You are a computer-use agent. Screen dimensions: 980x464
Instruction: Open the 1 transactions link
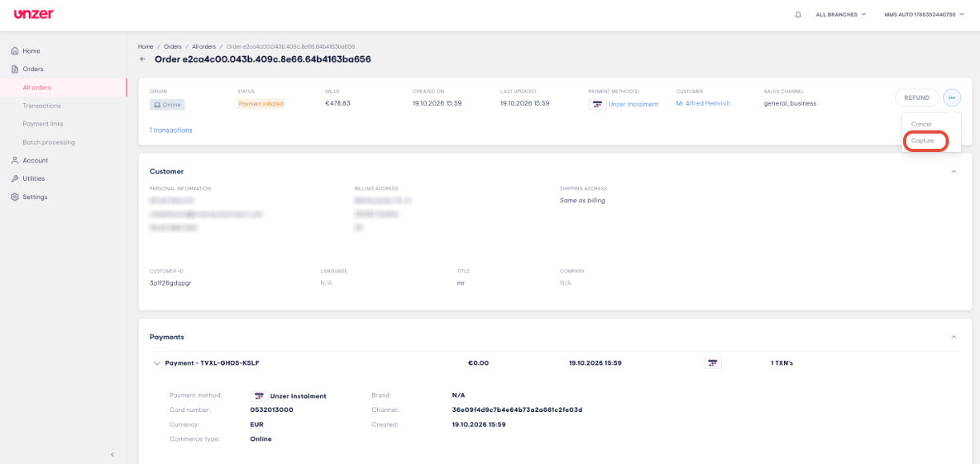click(171, 130)
